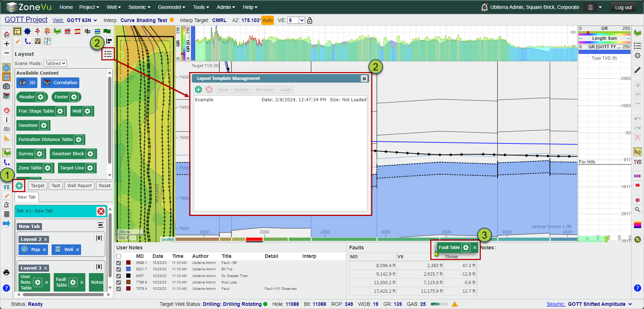Open the 3D view sidebar icon
The height and width of the screenshot is (309, 644).
tap(6, 86)
